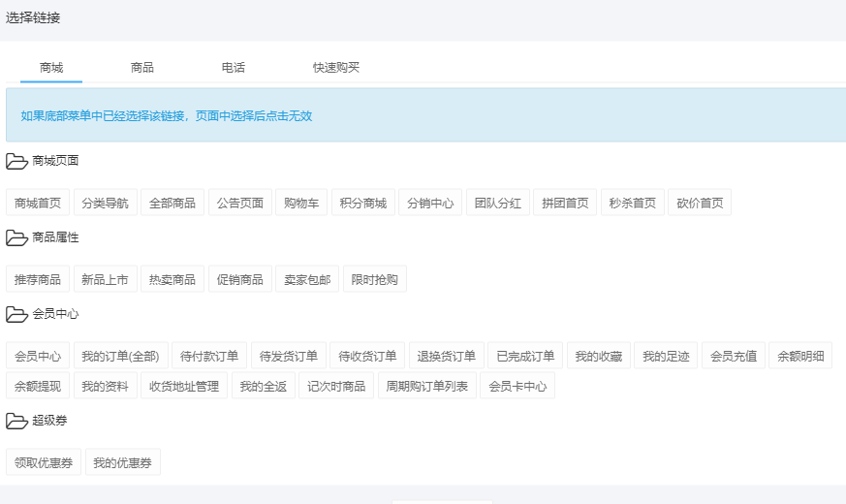Choose the 分类导航 link
Screen dimensions: 846x504
(x=106, y=203)
